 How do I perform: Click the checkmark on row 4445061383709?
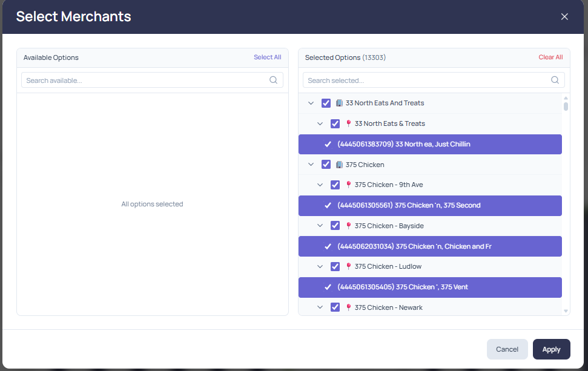[x=328, y=144]
